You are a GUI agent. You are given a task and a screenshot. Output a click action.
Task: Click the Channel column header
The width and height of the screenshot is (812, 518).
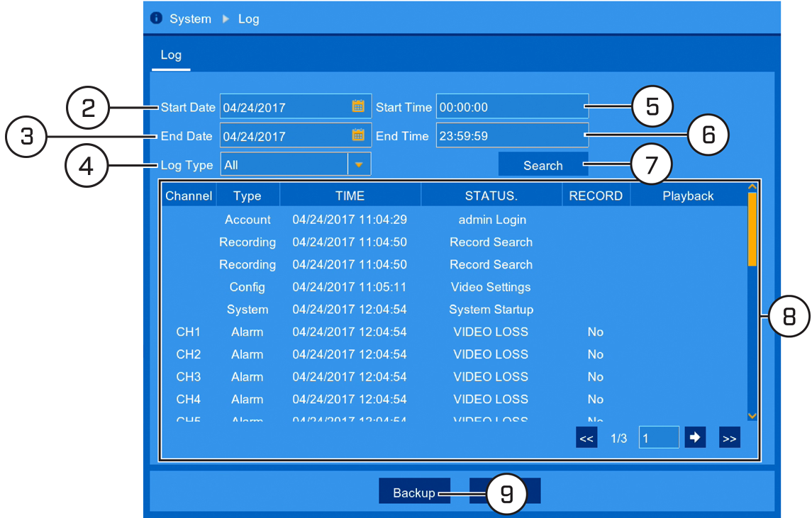tap(189, 196)
